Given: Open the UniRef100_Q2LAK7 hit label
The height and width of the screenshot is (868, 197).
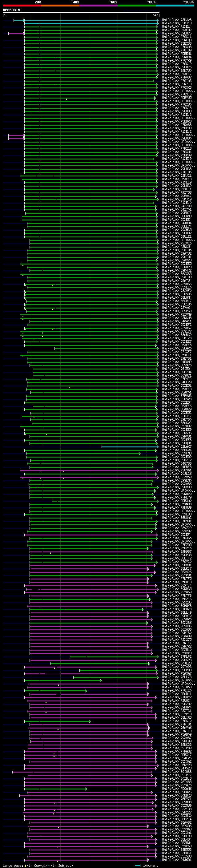Looking at the screenshot, I should click(176, 446).
